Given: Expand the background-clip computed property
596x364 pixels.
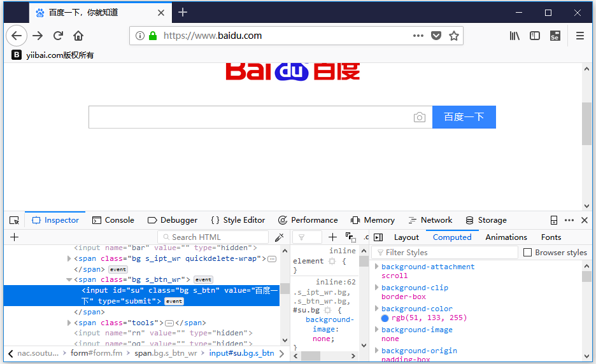Looking at the screenshot, I should pos(377,287).
